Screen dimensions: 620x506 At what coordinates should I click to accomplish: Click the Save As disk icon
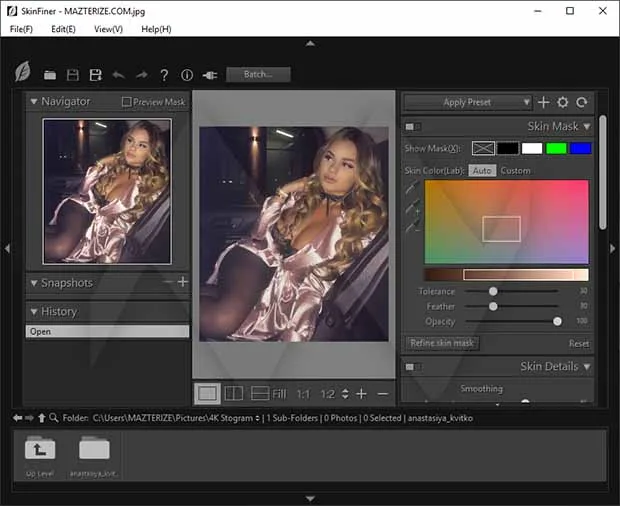pos(96,75)
